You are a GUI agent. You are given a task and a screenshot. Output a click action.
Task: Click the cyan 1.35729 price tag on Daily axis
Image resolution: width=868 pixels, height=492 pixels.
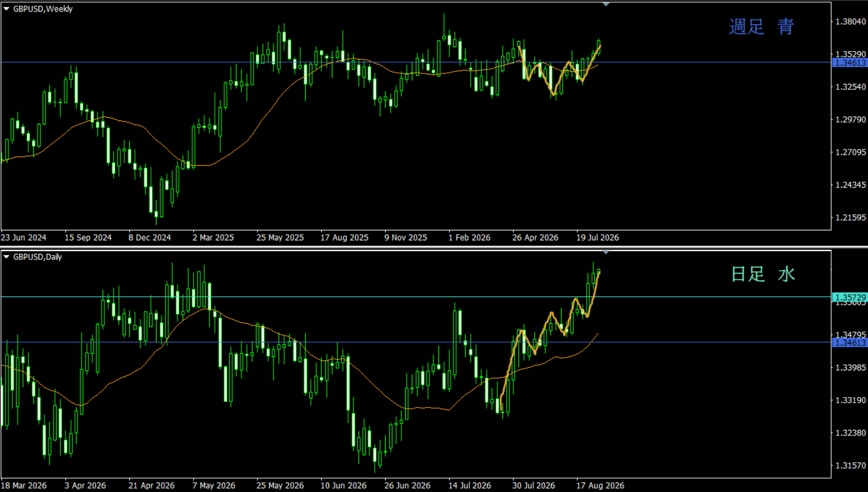pyautogui.click(x=850, y=298)
